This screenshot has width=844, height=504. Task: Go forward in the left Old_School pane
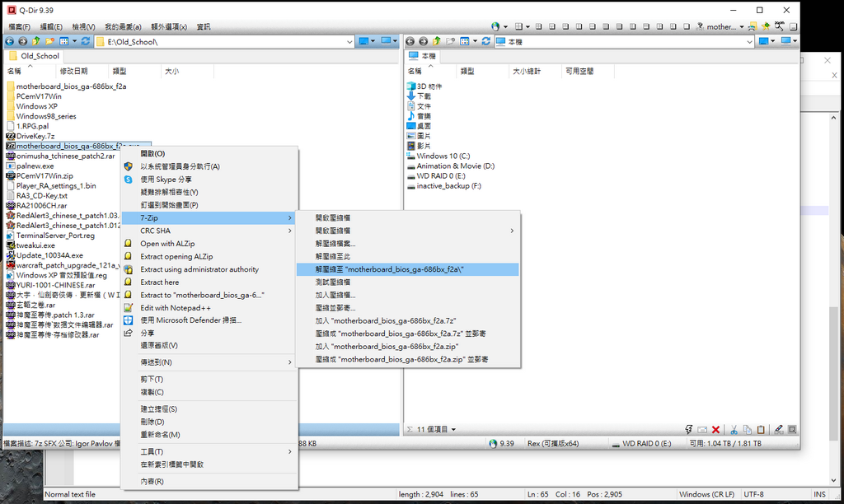point(22,41)
